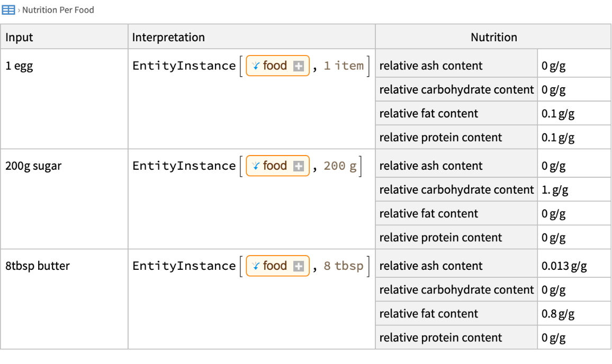Click the food entity icon in sugar row
Viewport: 612px width, 364px height.
tap(256, 166)
